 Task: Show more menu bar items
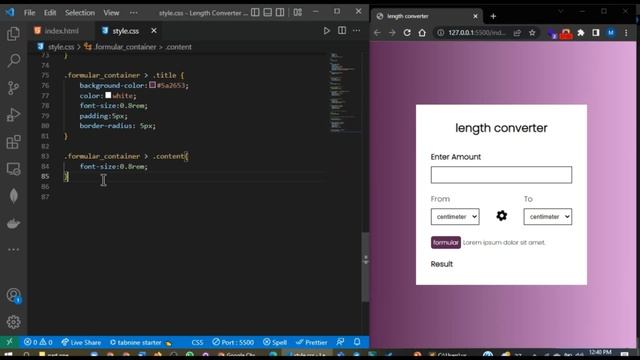tap(133, 13)
